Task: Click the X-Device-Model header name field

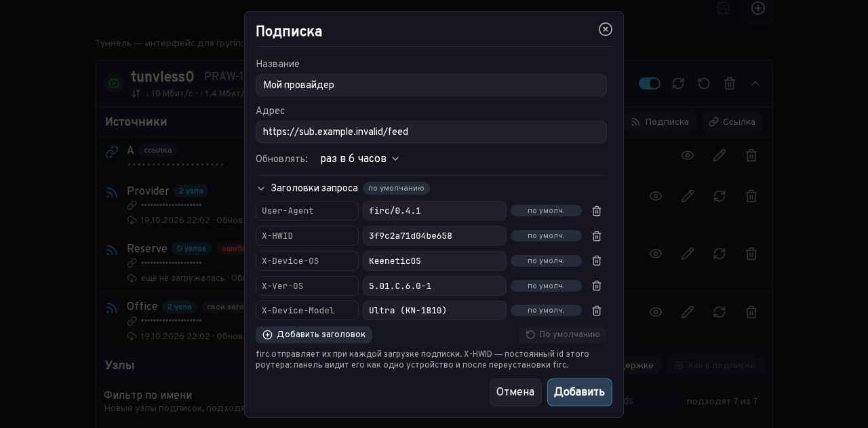Action: pyautogui.click(x=307, y=311)
